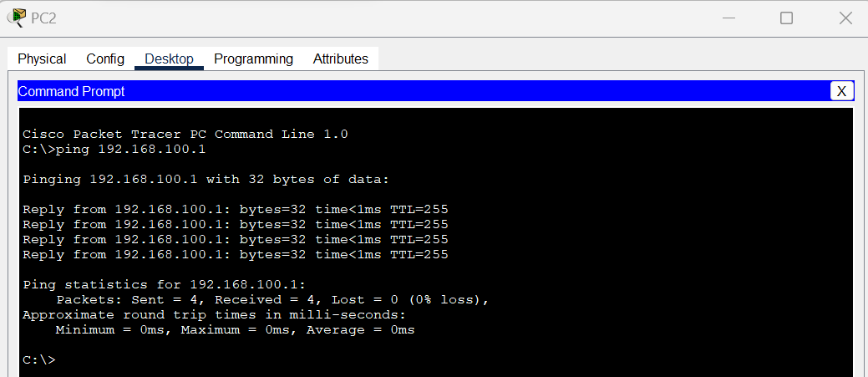Click 'Approximate round trip times' line
The height and width of the screenshot is (377, 868).
click(x=214, y=315)
